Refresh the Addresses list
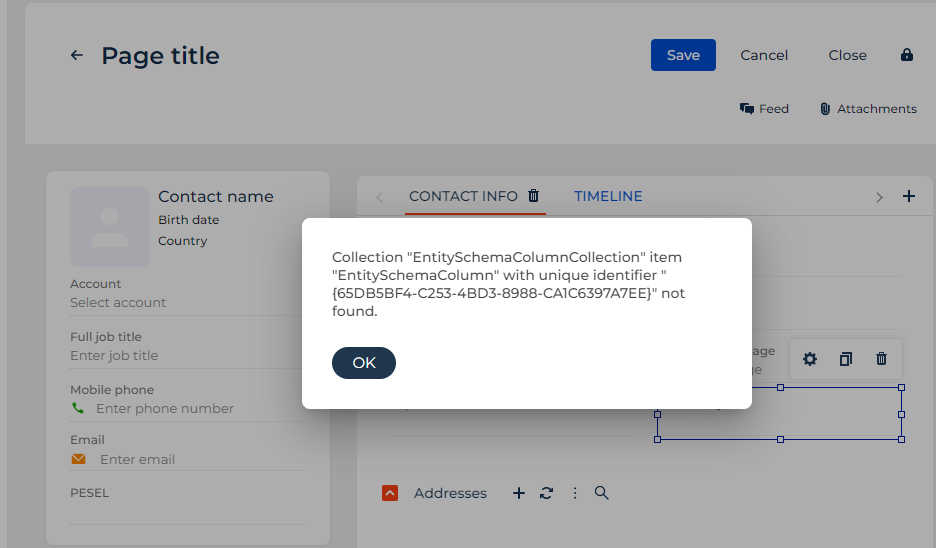 point(546,493)
